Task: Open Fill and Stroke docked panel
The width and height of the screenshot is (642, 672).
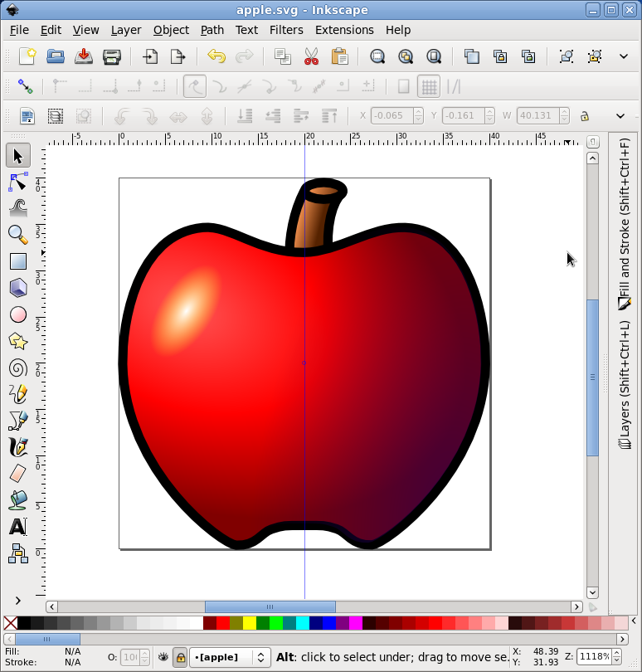Action: (x=624, y=224)
